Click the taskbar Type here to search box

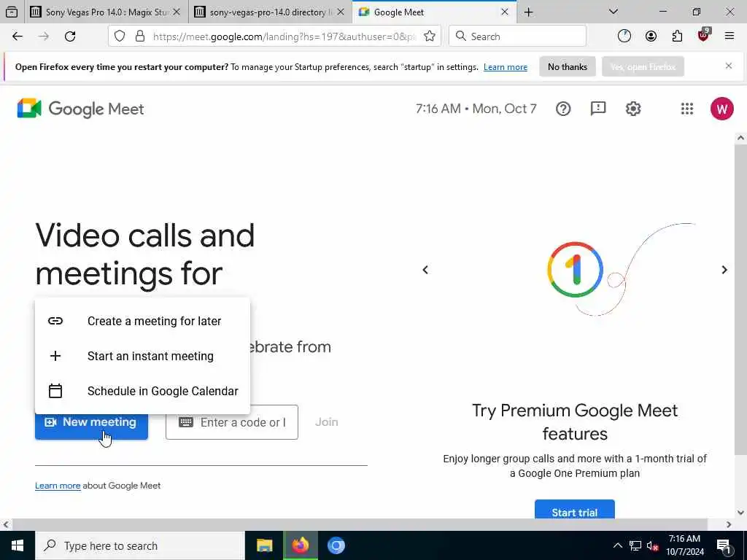[139, 545]
